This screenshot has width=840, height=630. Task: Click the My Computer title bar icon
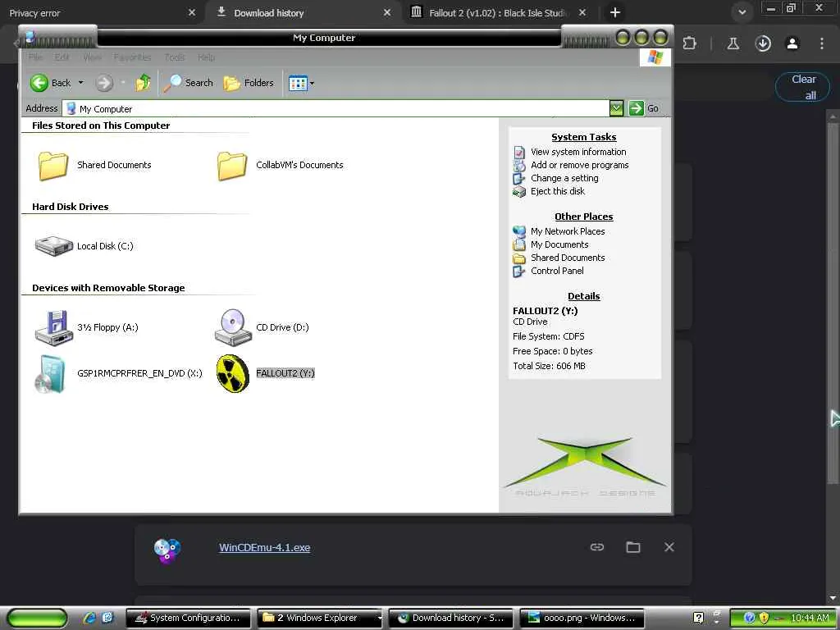click(30, 37)
